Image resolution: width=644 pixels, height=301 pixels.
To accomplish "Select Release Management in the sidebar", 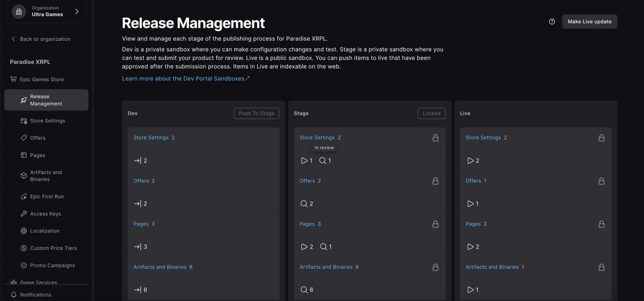I will click(46, 100).
